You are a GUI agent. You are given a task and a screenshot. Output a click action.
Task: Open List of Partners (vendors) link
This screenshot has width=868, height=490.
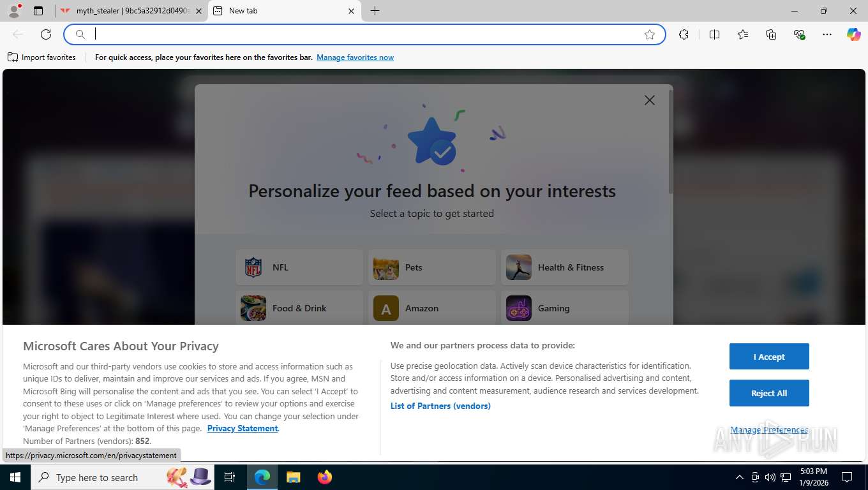pos(440,406)
